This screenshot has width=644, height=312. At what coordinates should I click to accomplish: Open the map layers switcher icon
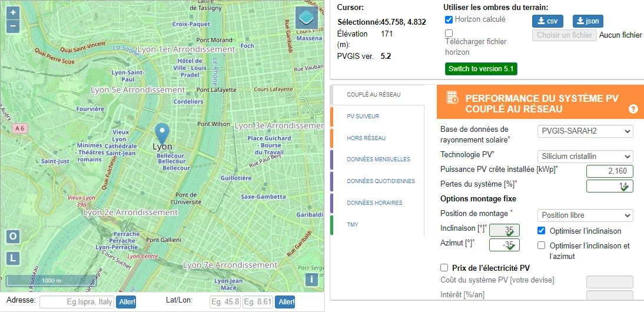click(307, 18)
